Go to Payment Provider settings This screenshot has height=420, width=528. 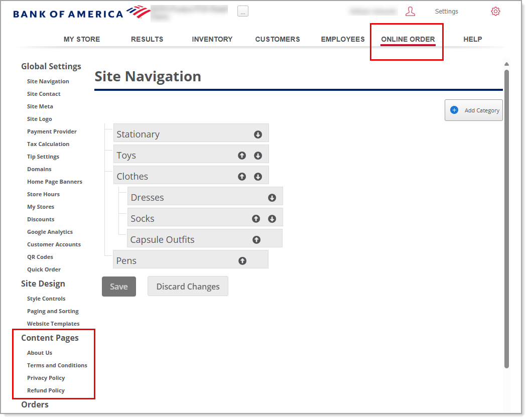[52, 131]
